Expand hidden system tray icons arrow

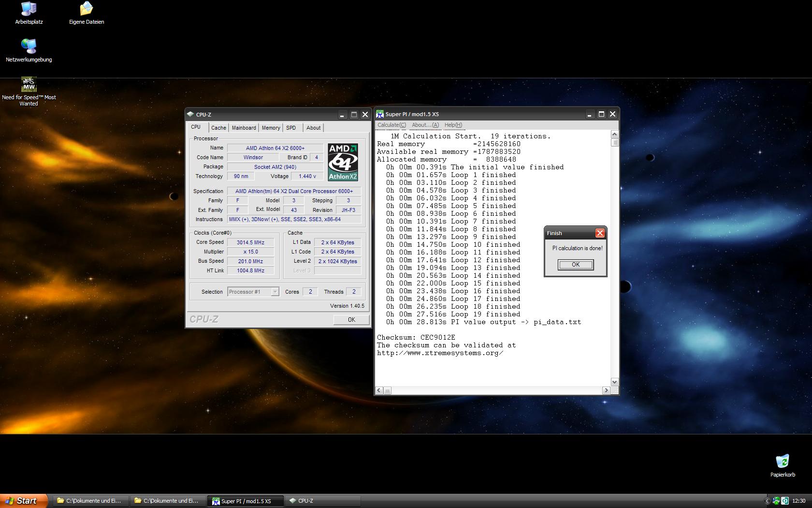click(x=767, y=501)
